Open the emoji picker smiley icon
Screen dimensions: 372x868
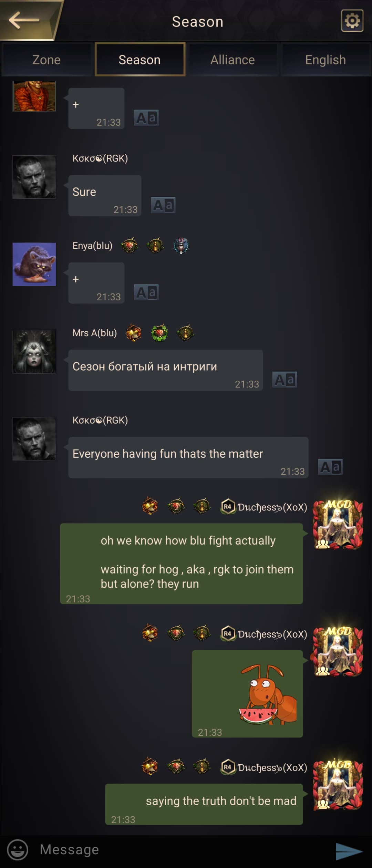18,849
